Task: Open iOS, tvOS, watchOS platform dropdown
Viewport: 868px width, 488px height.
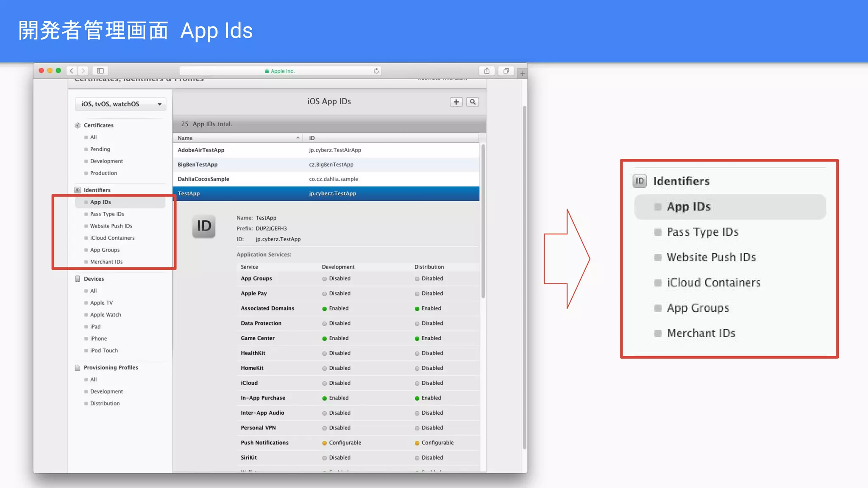Action: click(x=120, y=104)
